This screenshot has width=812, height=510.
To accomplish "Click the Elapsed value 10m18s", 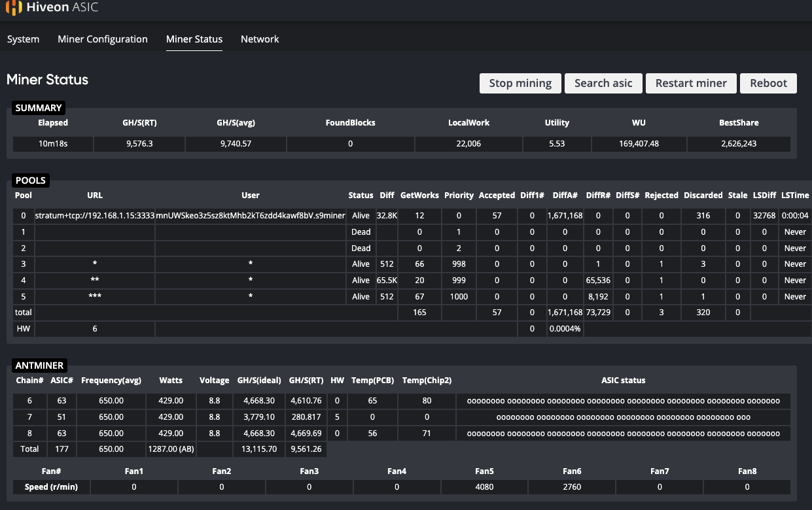I will pos(53,144).
